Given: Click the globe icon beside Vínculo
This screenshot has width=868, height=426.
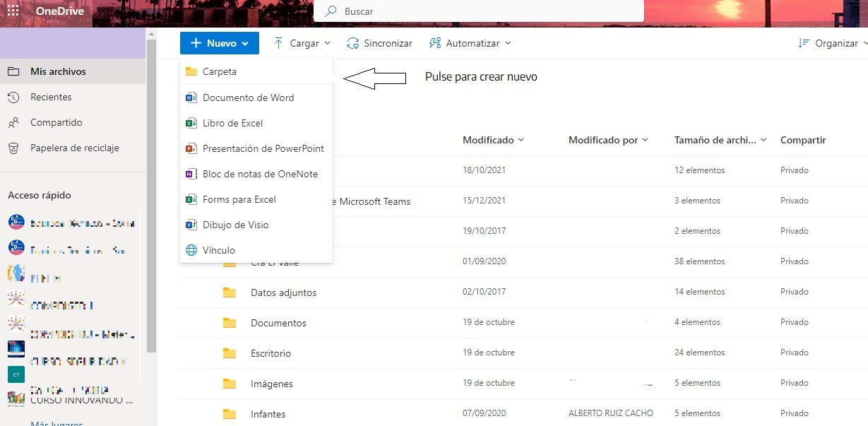Looking at the screenshot, I should pyautogui.click(x=191, y=250).
